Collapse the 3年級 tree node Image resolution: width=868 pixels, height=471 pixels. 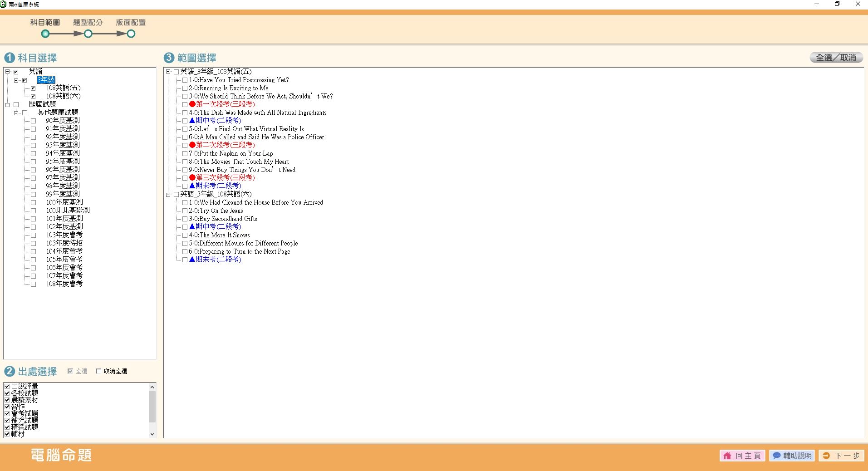(16, 80)
